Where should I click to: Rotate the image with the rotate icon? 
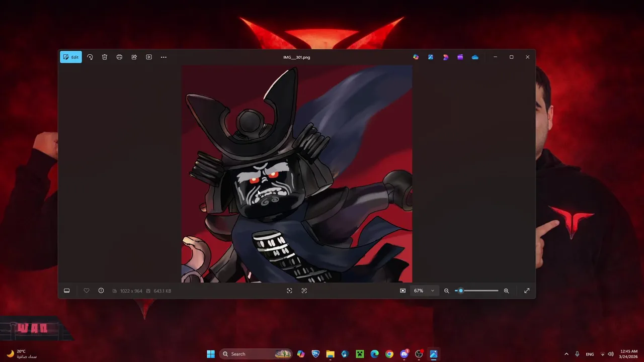pyautogui.click(x=90, y=57)
